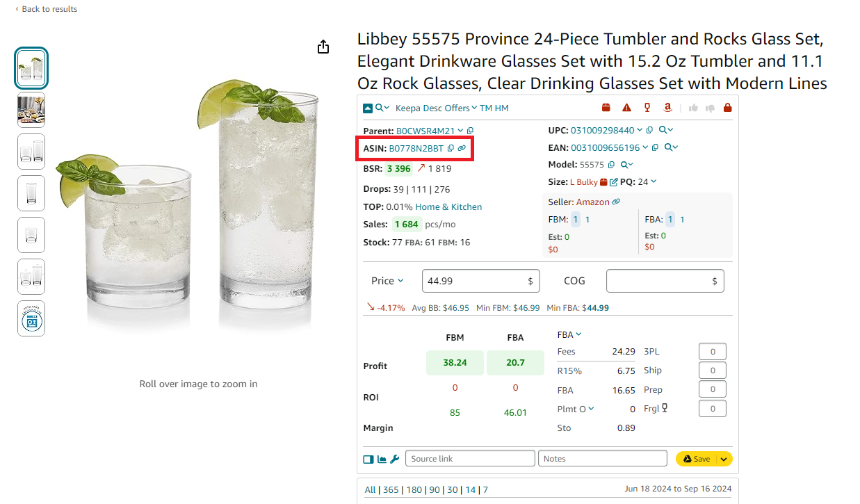This screenshot has height=504, width=860.
Task: Copy the ASIN using its clipboard icon
Action: click(x=451, y=148)
